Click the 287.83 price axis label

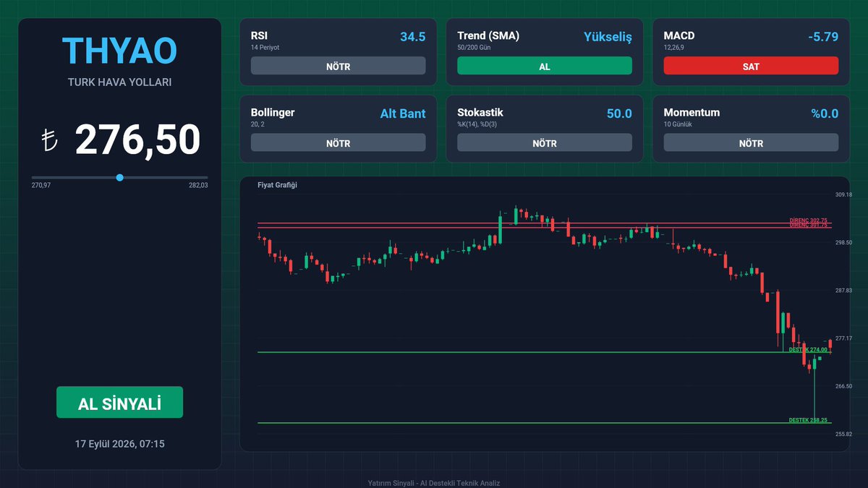[x=844, y=291]
